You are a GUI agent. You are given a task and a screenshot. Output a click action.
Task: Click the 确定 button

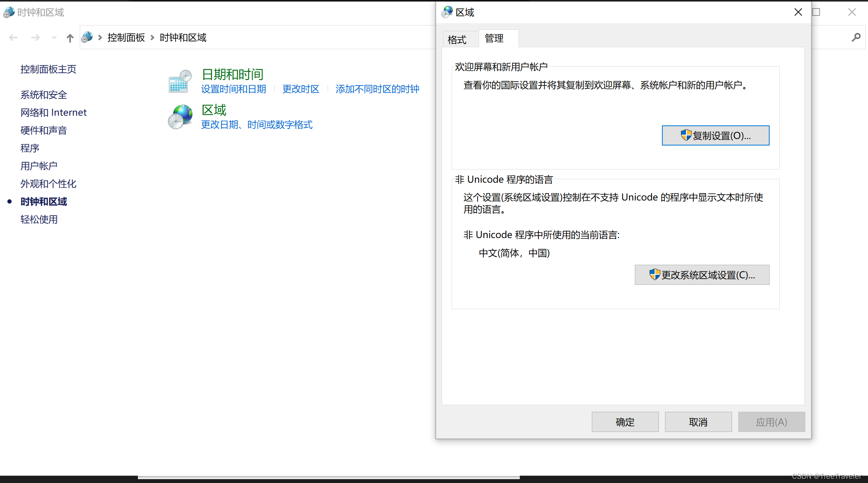[625, 422]
